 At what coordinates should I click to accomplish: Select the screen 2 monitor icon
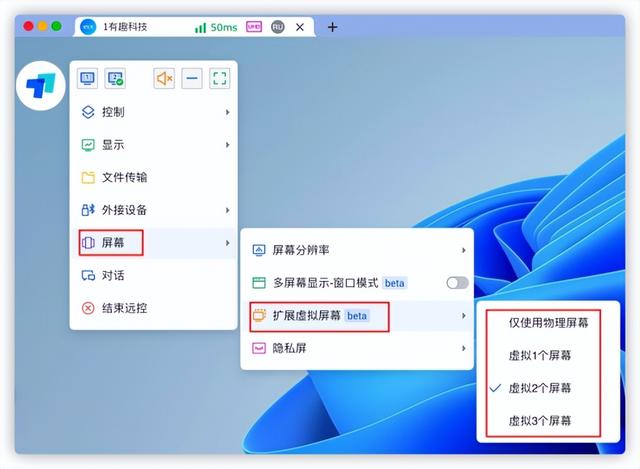[x=115, y=78]
